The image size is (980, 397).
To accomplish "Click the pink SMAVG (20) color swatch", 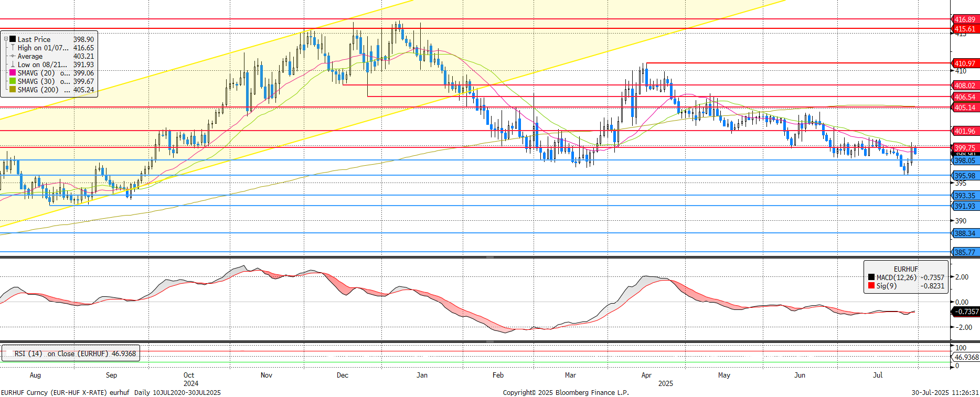I will tap(13, 73).
